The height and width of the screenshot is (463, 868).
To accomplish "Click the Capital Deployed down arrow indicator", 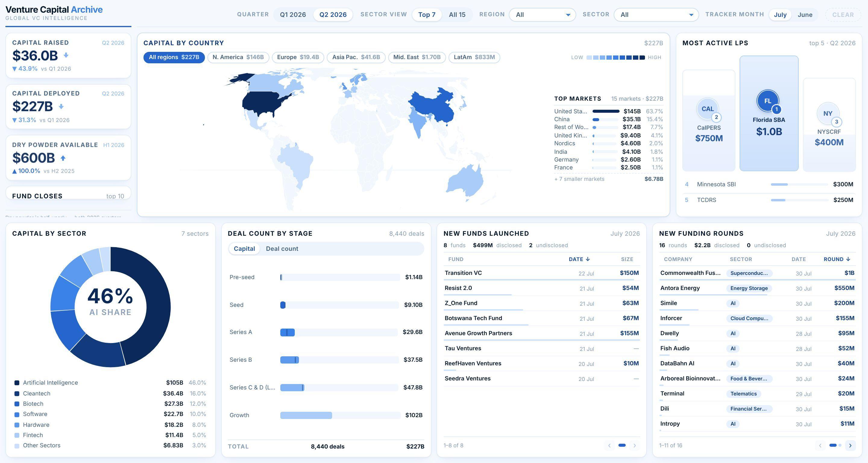I will click(x=61, y=106).
